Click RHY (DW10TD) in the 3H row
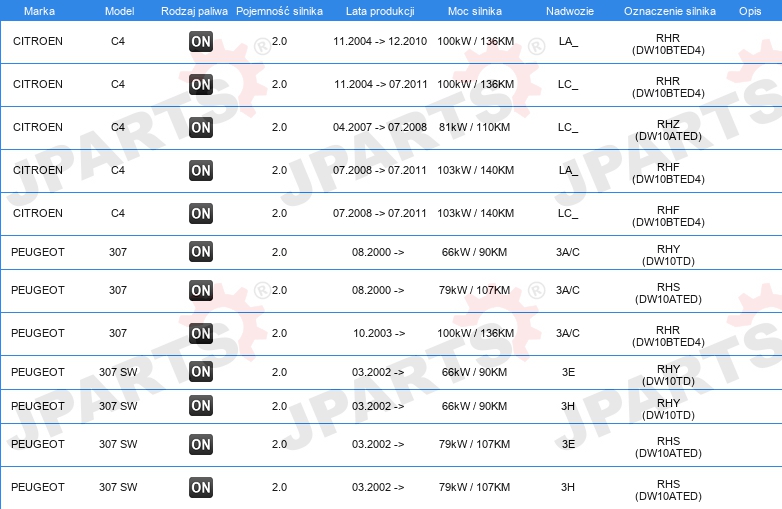Viewport: 782px width, 509px height. pyautogui.click(x=668, y=409)
